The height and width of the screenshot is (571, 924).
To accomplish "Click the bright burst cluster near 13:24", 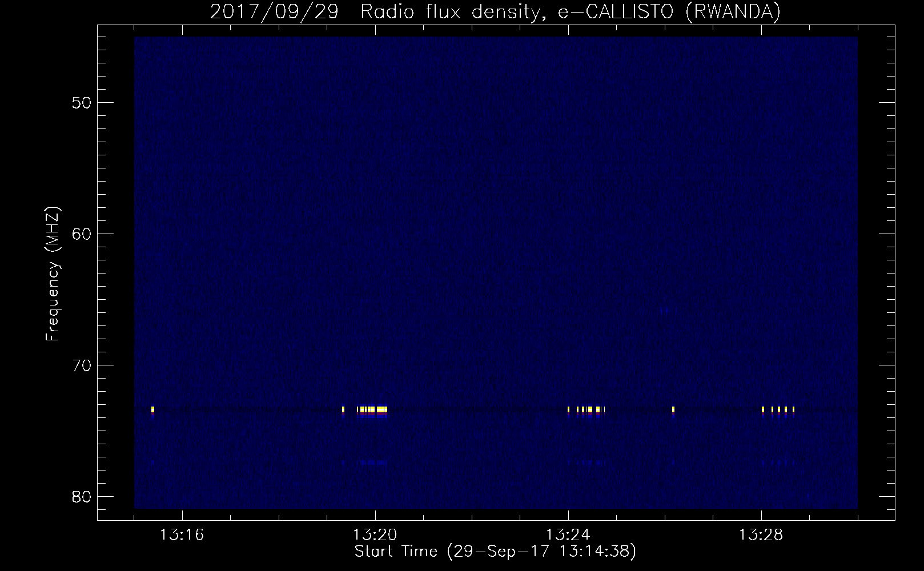I will [586, 411].
